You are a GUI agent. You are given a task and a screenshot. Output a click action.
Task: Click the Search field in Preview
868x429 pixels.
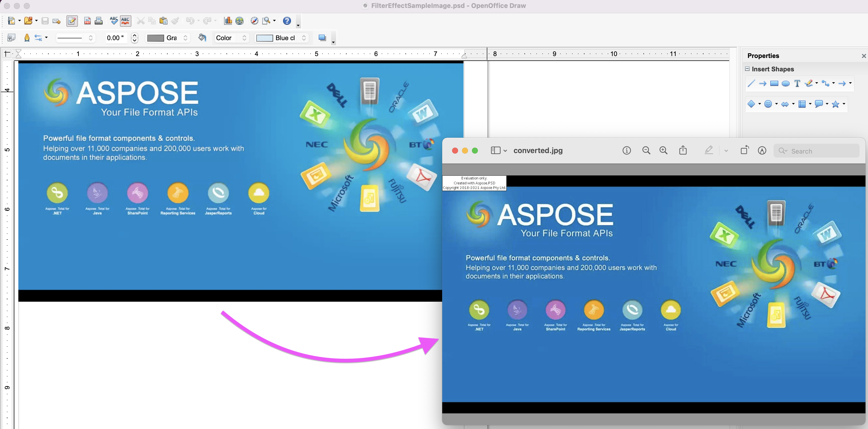click(816, 151)
